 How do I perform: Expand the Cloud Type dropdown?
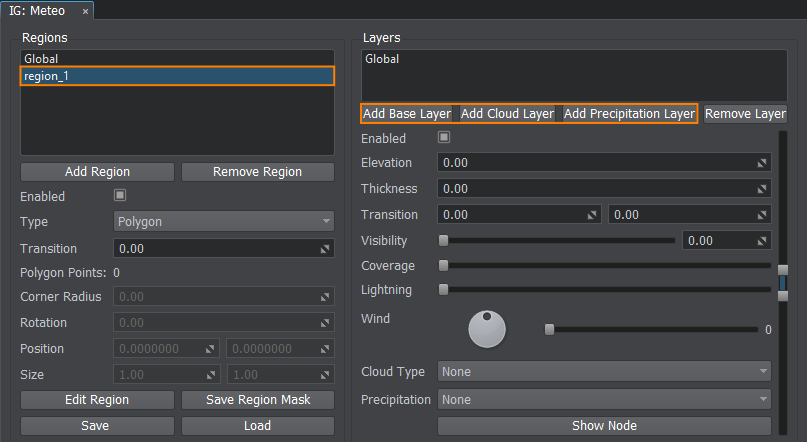click(x=604, y=372)
